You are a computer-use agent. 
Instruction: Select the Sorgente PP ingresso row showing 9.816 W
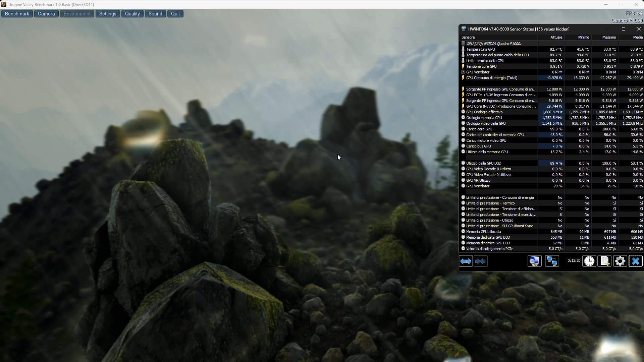pos(551,101)
